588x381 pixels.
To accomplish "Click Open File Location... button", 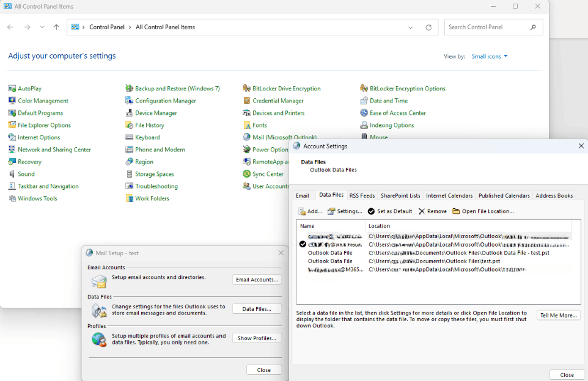I will (x=483, y=211).
